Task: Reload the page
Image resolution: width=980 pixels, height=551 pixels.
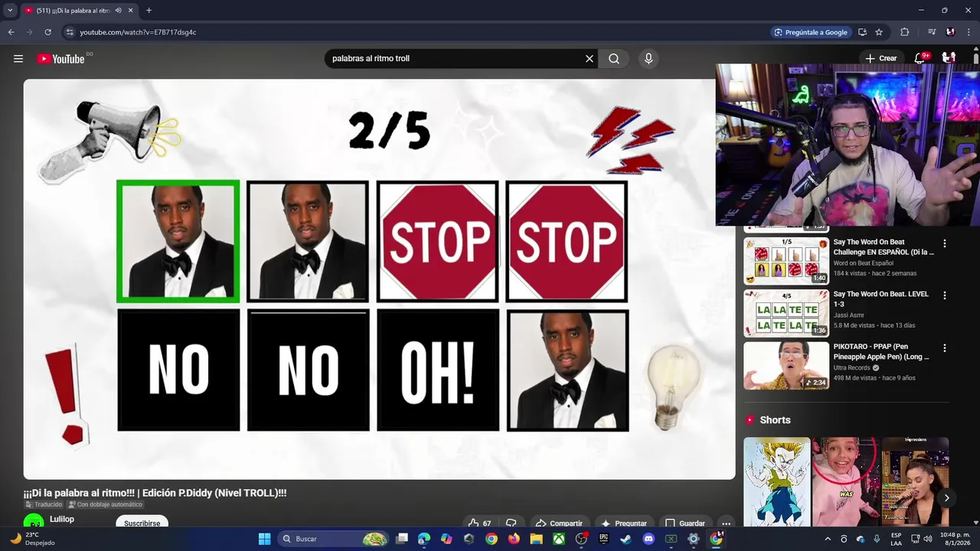Action: (47, 32)
